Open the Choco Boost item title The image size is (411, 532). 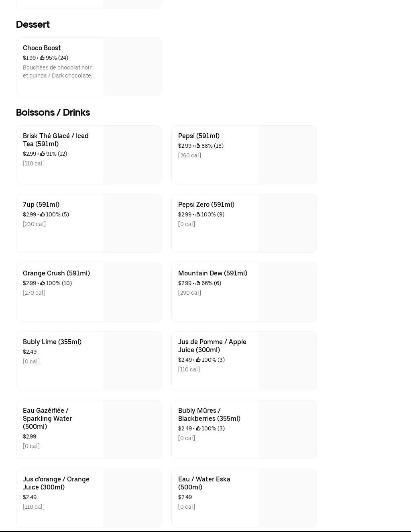[42, 48]
